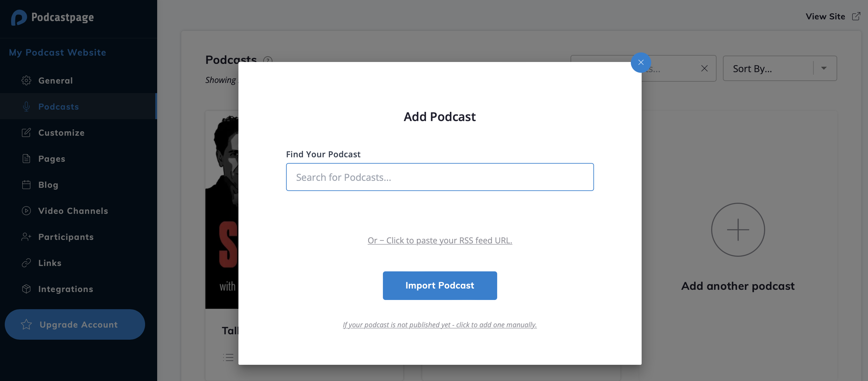
Task: Open Links via the chain icon
Action: pyautogui.click(x=26, y=263)
